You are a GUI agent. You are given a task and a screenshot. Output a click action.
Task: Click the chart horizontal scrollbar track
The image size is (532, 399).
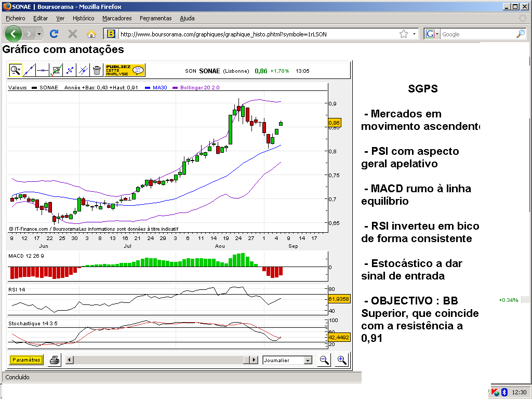coord(156,360)
